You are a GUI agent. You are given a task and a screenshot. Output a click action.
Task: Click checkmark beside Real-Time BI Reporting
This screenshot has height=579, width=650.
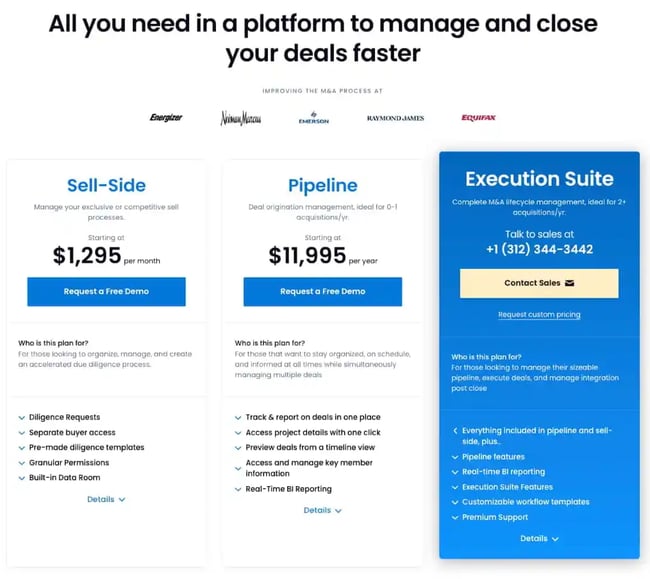[238, 489]
